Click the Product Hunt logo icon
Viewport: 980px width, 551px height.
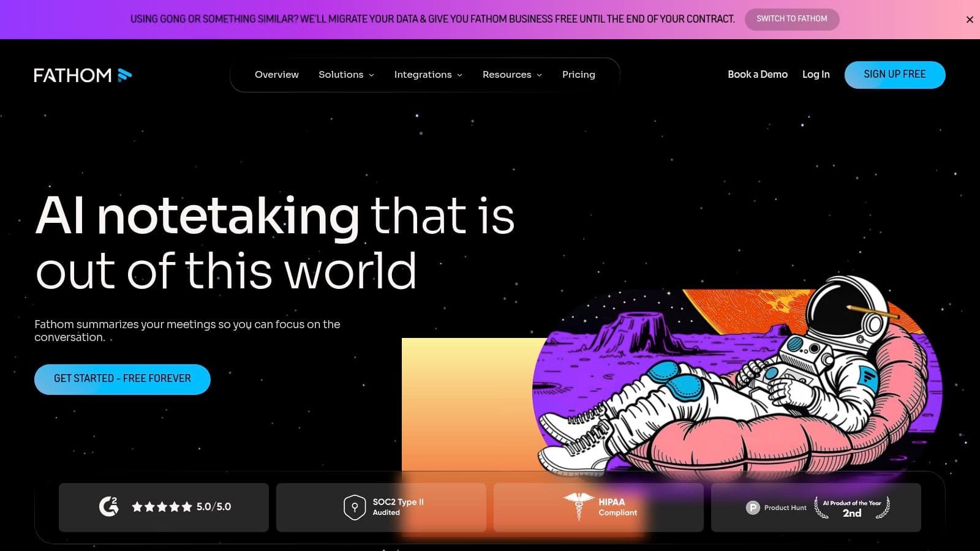tap(753, 508)
